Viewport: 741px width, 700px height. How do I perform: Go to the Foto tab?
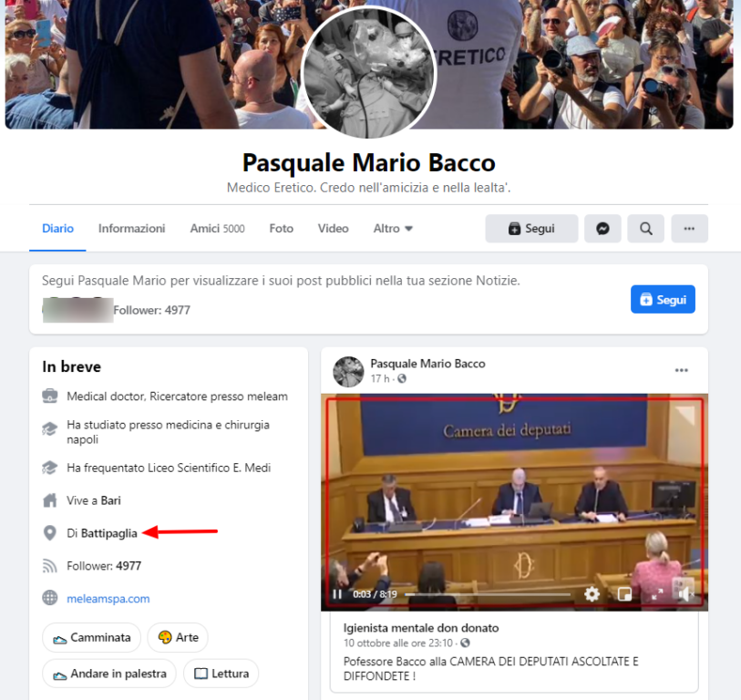282,229
